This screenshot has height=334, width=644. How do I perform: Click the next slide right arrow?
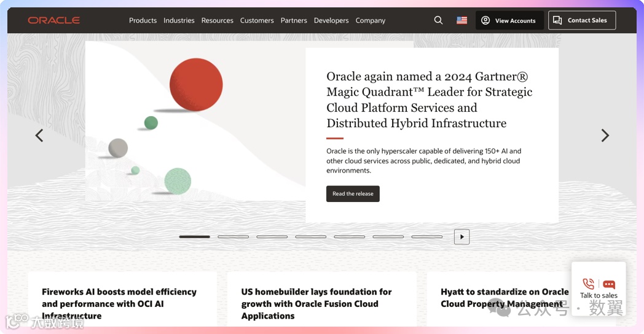pos(605,136)
